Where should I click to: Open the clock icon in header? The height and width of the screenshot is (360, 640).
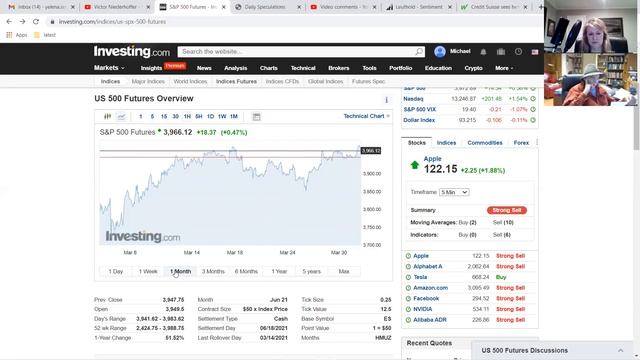pyautogui.click(x=518, y=52)
